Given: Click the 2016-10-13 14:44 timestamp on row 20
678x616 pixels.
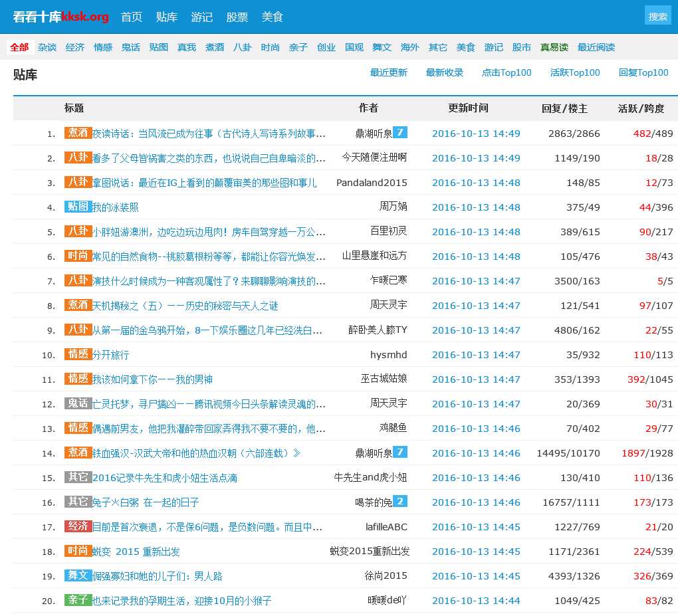Looking at the screenshot, I should pos(476,601).
